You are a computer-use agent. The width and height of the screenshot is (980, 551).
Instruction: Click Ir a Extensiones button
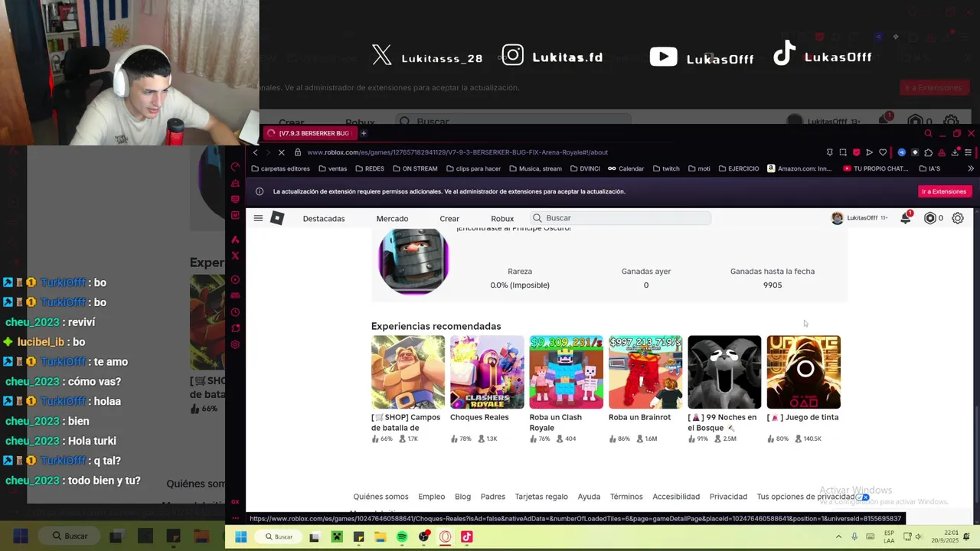[944, 191]
